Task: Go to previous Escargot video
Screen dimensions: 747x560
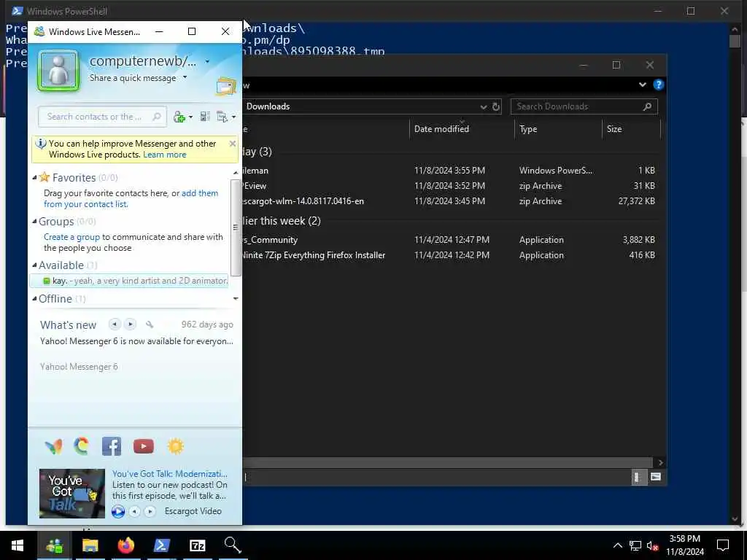Action: coord(135,511)
